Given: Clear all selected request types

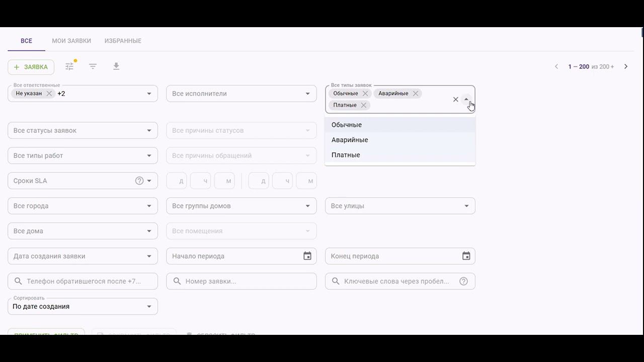Looking at the screenshot, I should click(x=456, y=100).
